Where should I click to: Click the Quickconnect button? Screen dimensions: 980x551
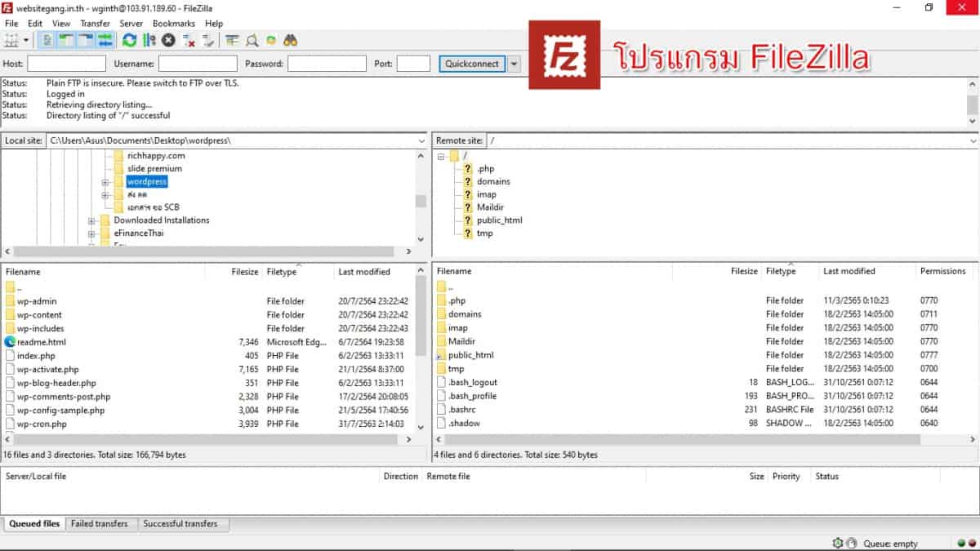tap(472, 64)
